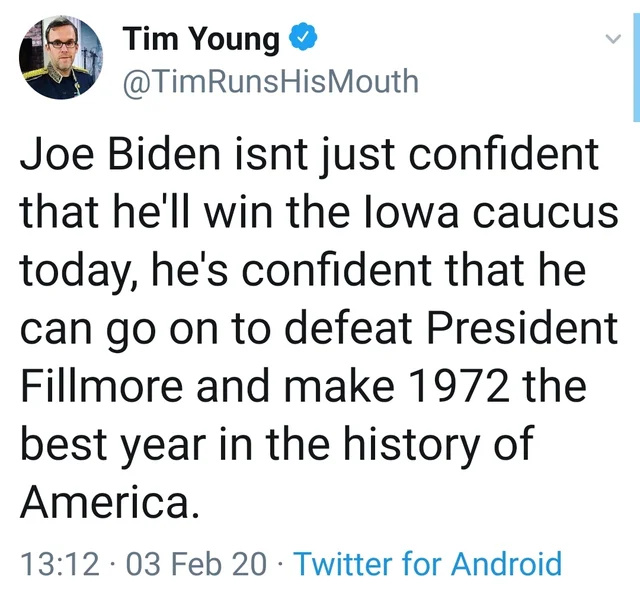This screenshot has height=599, width=640.
Task: Visit the @TimRunsHisMouth handle
Action: [x=271, y=81]
